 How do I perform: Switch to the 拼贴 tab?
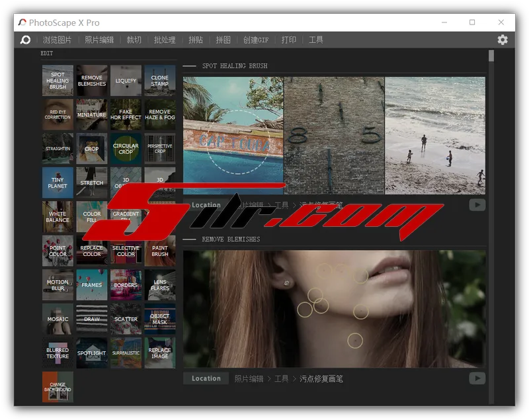coord(196,40)
